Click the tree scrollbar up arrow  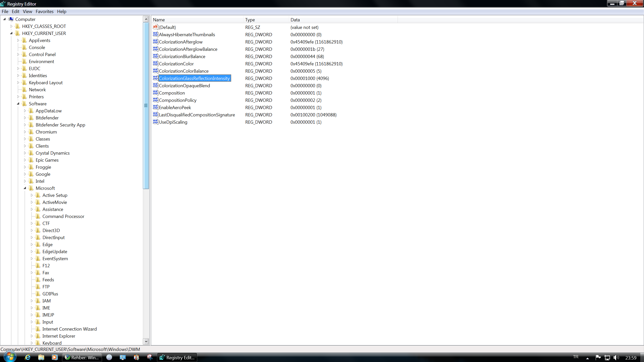[146, 19]
